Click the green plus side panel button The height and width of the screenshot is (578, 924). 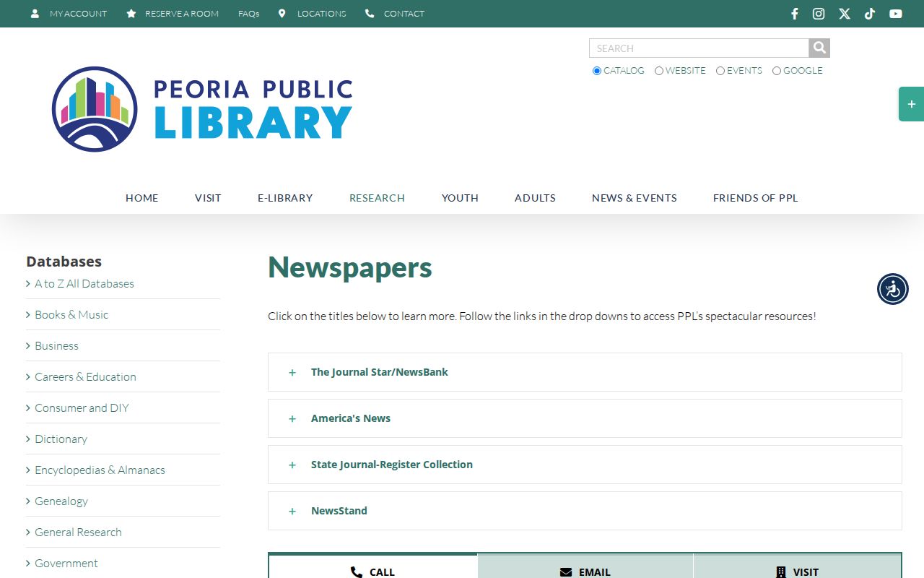(911, 104)
